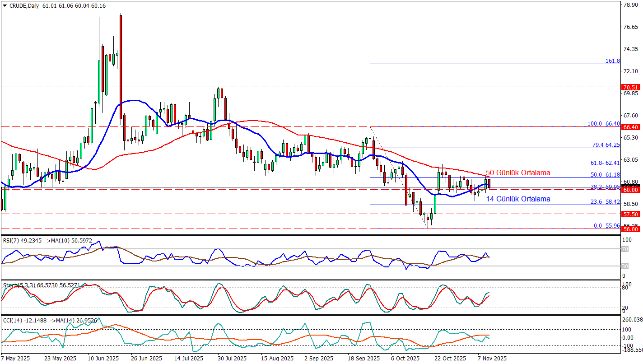This screenshot has width=643, height=364.
Task: Select the 50 Günlük Ortalama label
Action: pyautogui.click(x=518, y=173)
